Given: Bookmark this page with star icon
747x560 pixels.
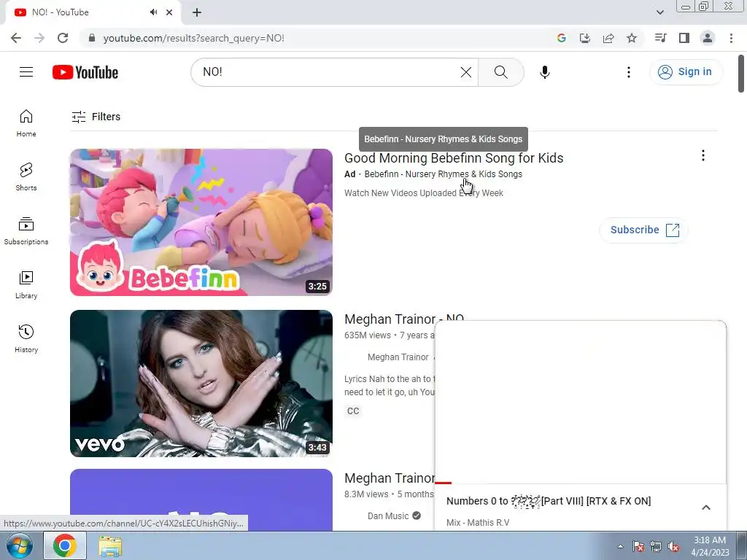Looking at the screenshot, I should tap(632, 38).
